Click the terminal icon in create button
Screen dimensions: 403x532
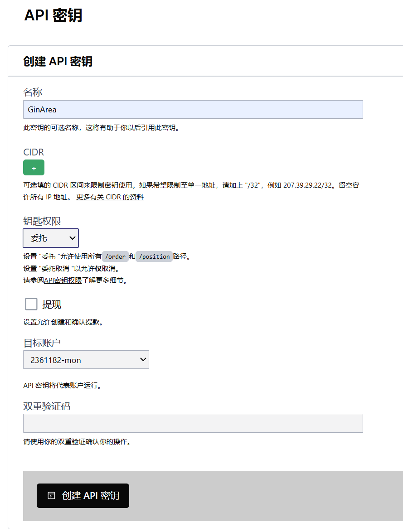[51, 496]
